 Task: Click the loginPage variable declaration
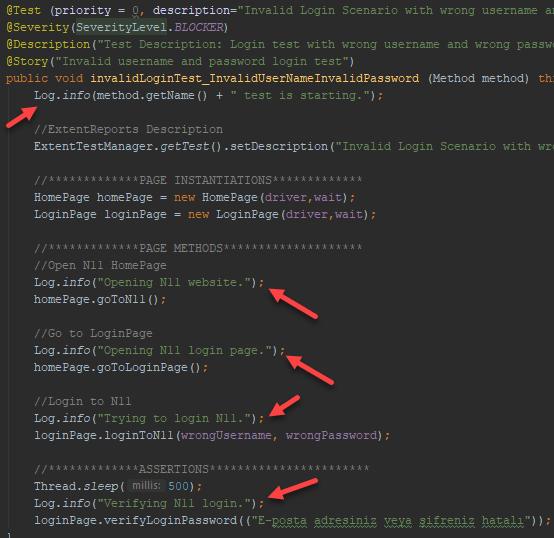[x=135, y=214]
